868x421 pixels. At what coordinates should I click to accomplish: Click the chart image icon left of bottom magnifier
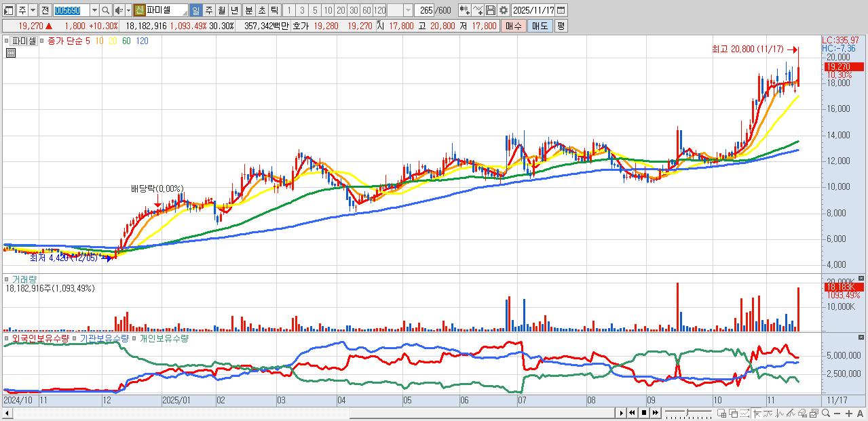tap(814, 413)
